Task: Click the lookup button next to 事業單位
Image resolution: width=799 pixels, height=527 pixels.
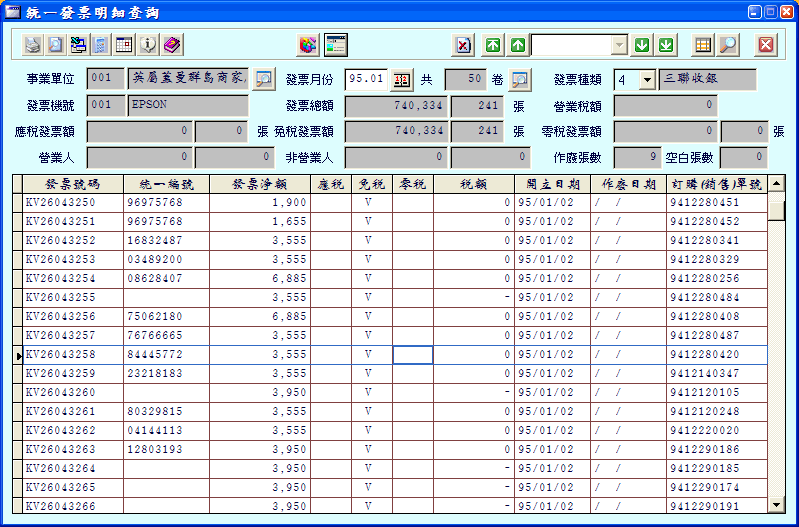Action: pos(263,79)
